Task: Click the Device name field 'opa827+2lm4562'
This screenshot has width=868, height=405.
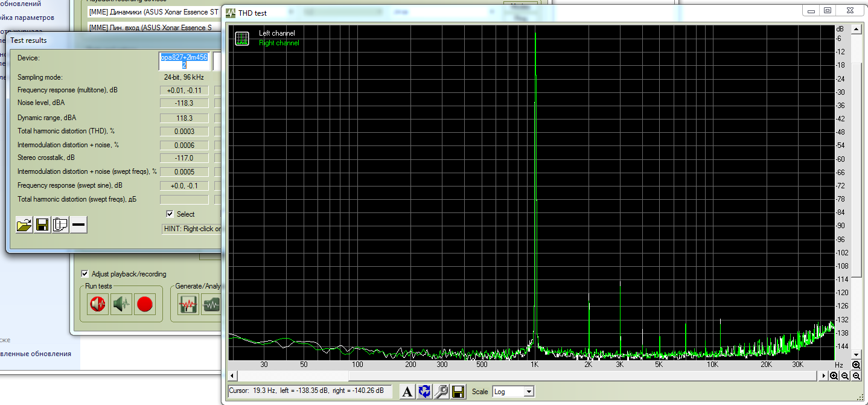Action: (x=184, y=61)
